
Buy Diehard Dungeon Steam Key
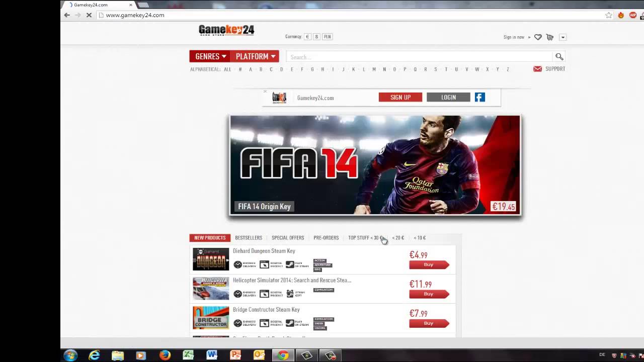[429, 264]
